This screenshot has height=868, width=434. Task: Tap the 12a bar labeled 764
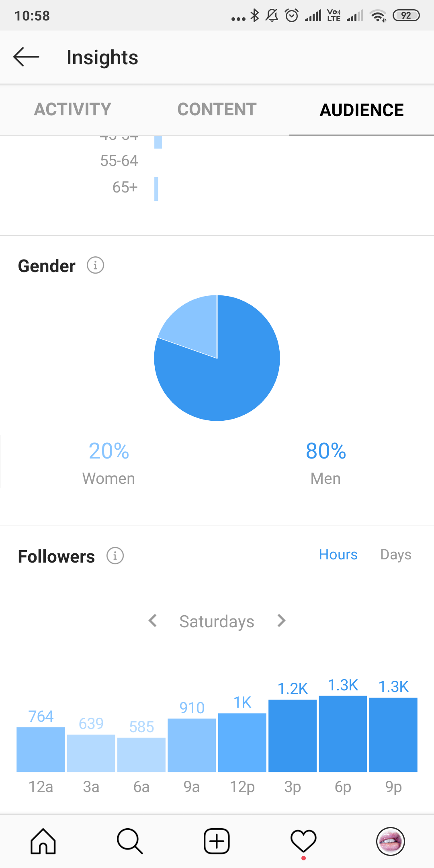click(41, 749)
